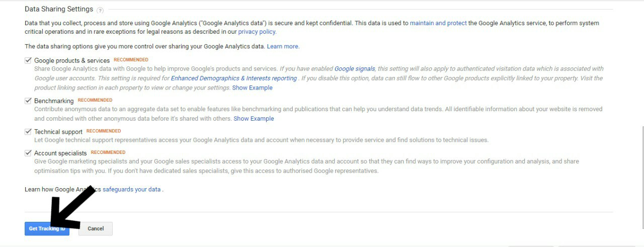Open Enhanced Demographics & Interests reporting link
The image size is (644, 247).
pos(234,78)
